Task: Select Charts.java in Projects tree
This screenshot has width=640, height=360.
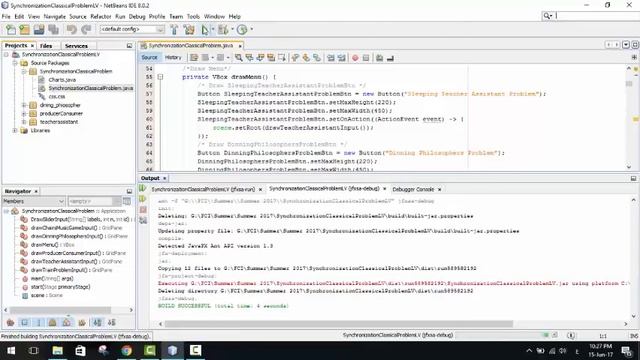Action: [62, 80]
